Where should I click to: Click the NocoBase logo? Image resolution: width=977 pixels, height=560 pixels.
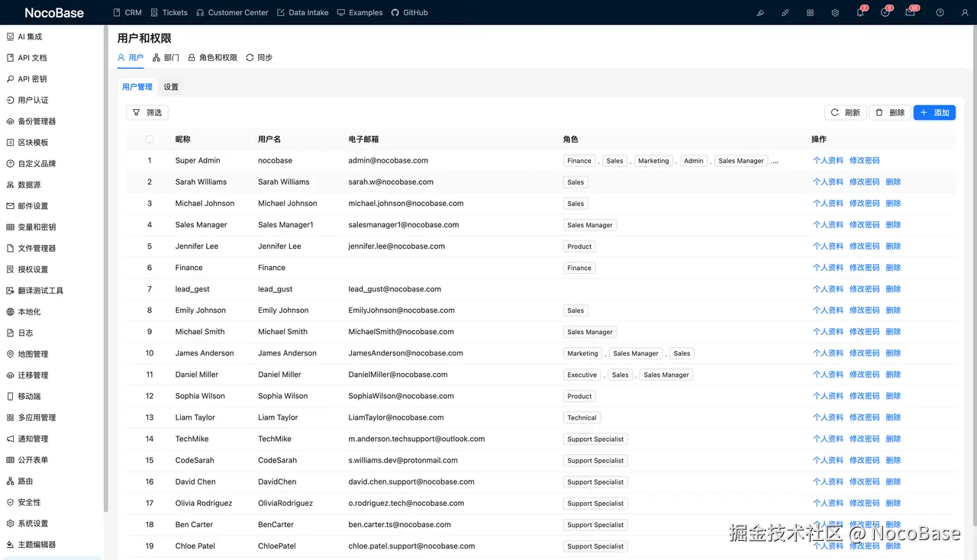[54, 13]
